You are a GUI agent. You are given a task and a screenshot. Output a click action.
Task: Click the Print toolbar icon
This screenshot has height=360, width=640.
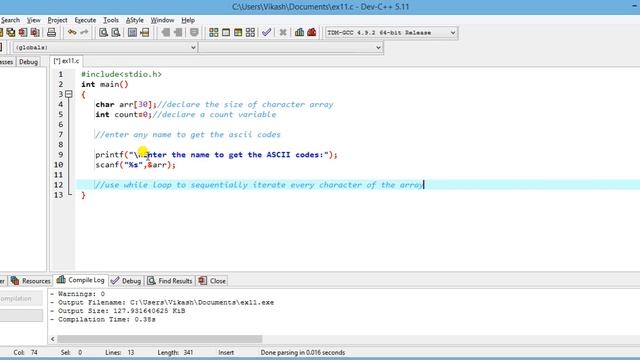tap(51, 33)
